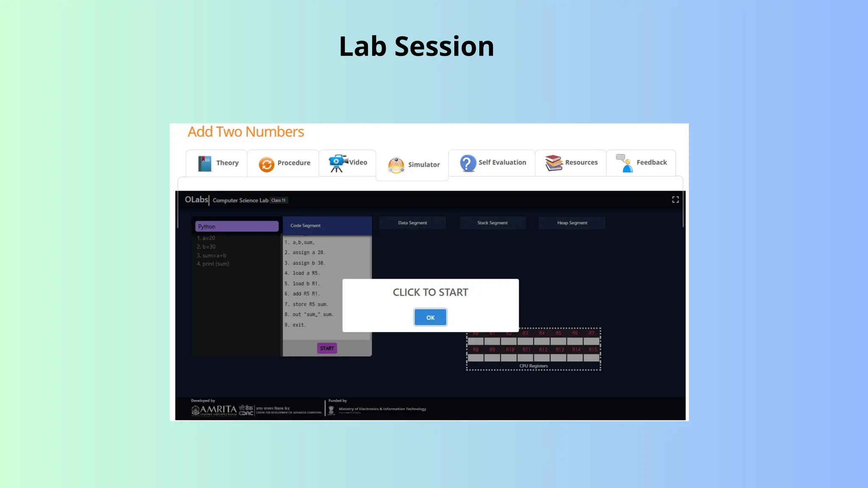868x488 pixels.
Task: Click Python line '1. a=20'
Action: [206, 238]
